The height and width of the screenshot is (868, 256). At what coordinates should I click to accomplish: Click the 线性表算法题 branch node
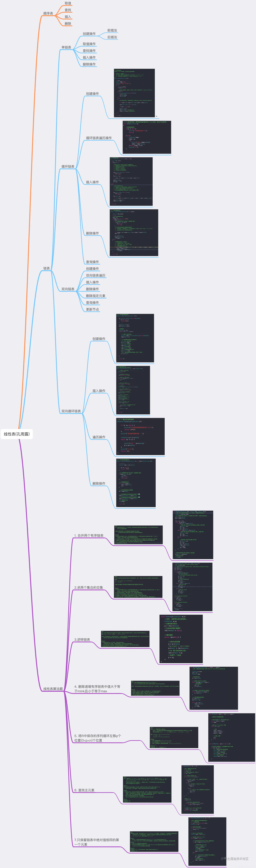click(53, 689)
